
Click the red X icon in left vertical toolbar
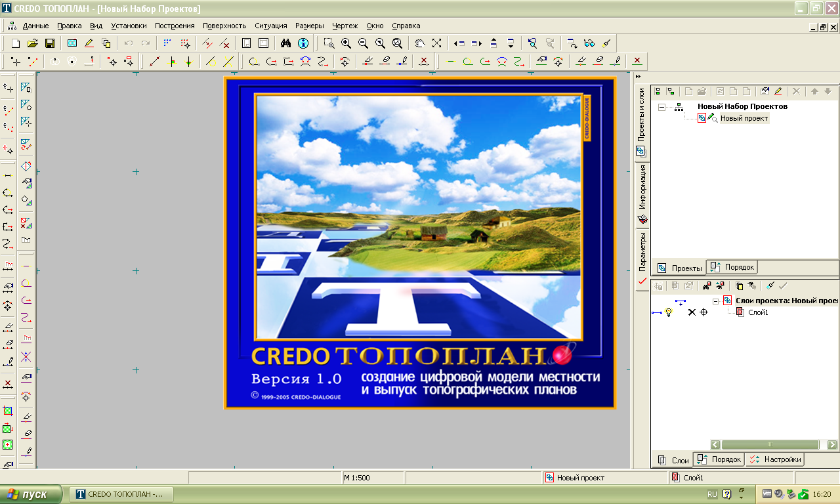pos(8,383)
